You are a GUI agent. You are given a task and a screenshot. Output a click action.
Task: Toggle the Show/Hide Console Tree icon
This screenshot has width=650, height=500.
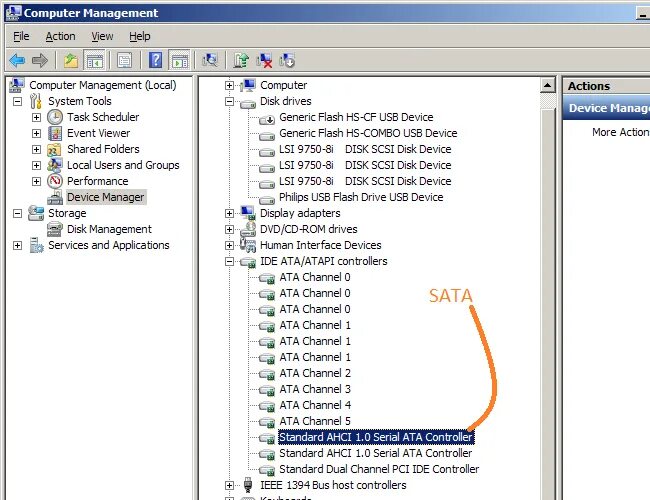pos(94,61)
